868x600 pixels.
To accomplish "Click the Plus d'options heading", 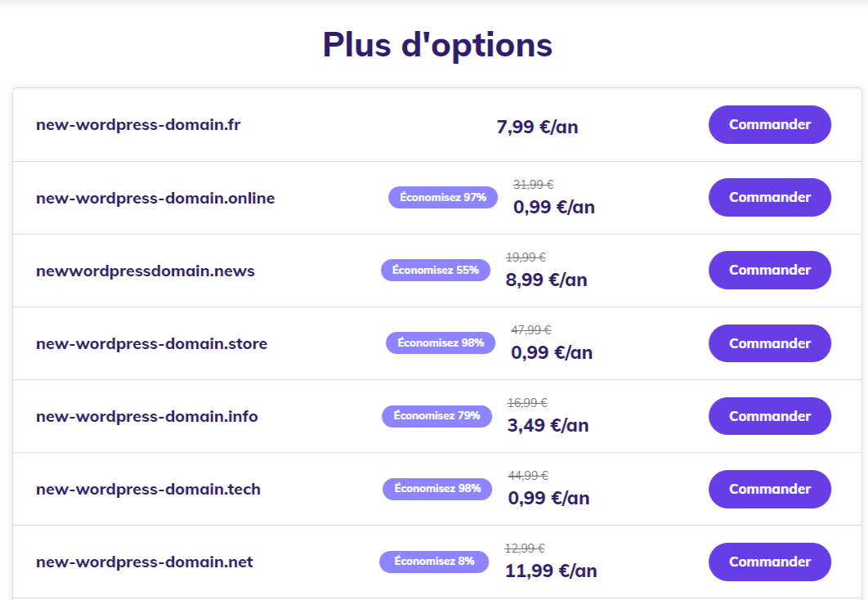I will tap(438, 45).
